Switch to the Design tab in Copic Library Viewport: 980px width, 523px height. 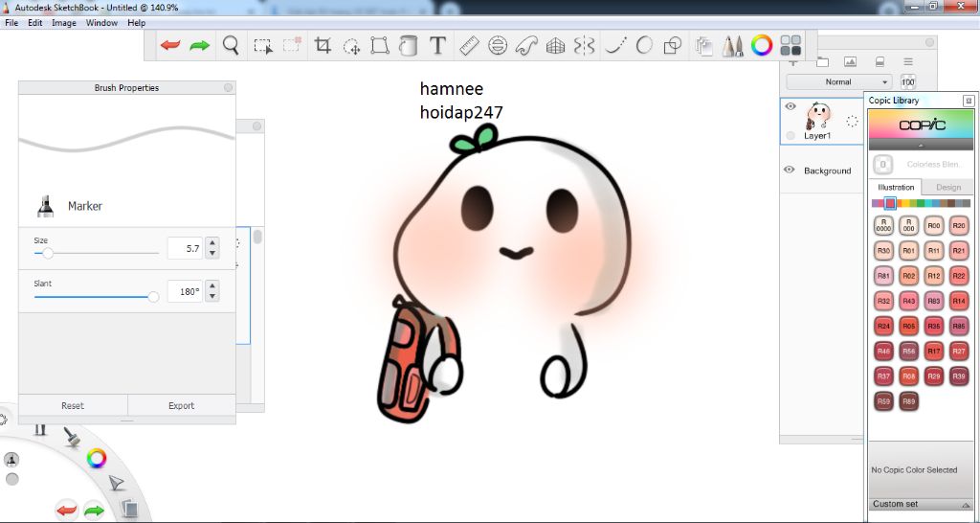click(947, 187)
